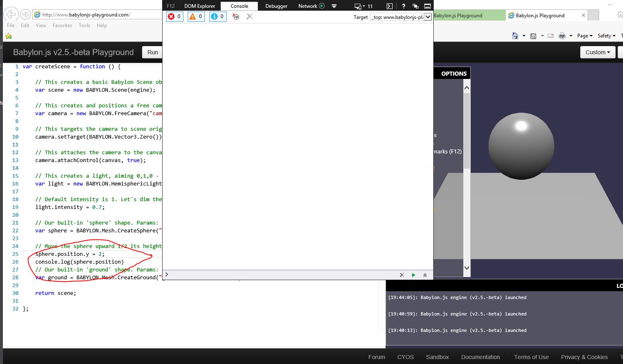Open the Custom dropdown button
Screen dimensions: 623x364
[x=597, y=52]
